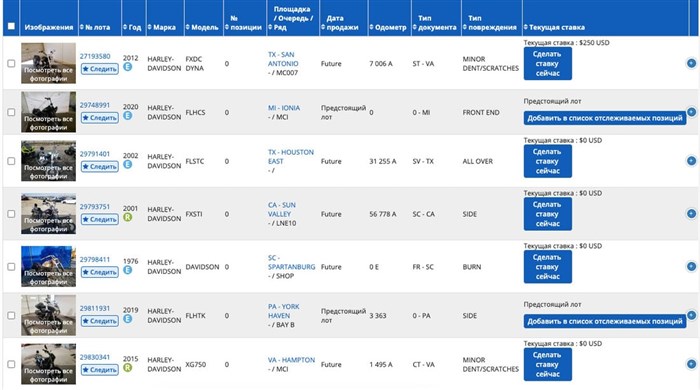Click the green R badge under year 2001
700x390 pixels.
click(x=128, y=217)
